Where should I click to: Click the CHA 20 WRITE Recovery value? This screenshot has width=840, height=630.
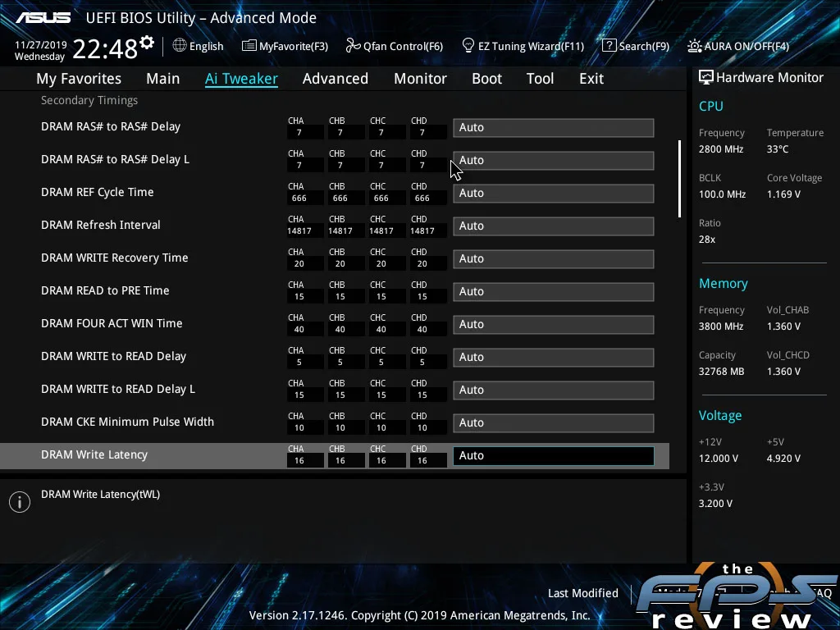pyautogui.click(x=299, y=263)
